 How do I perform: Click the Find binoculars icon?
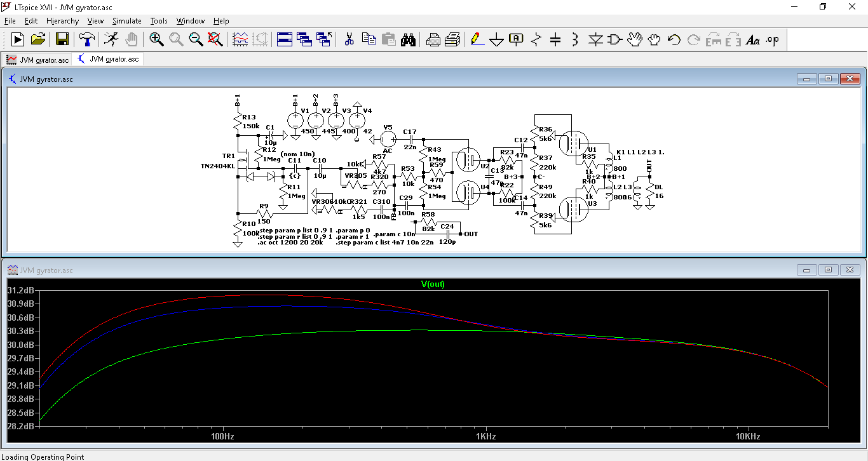tap(408, 39)
